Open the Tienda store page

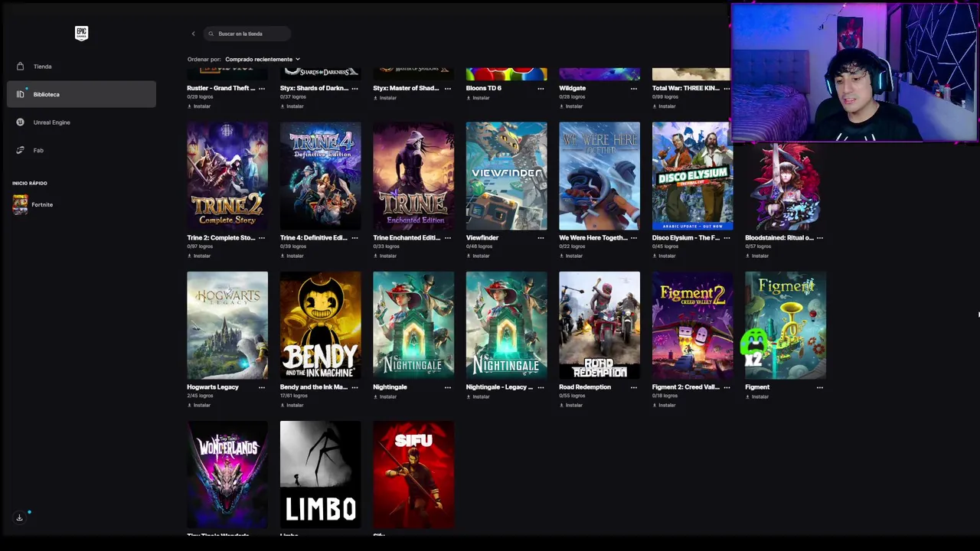point(42,67)
